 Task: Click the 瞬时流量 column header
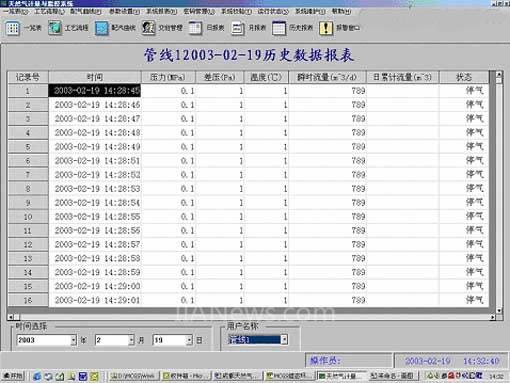coord(327,77)
